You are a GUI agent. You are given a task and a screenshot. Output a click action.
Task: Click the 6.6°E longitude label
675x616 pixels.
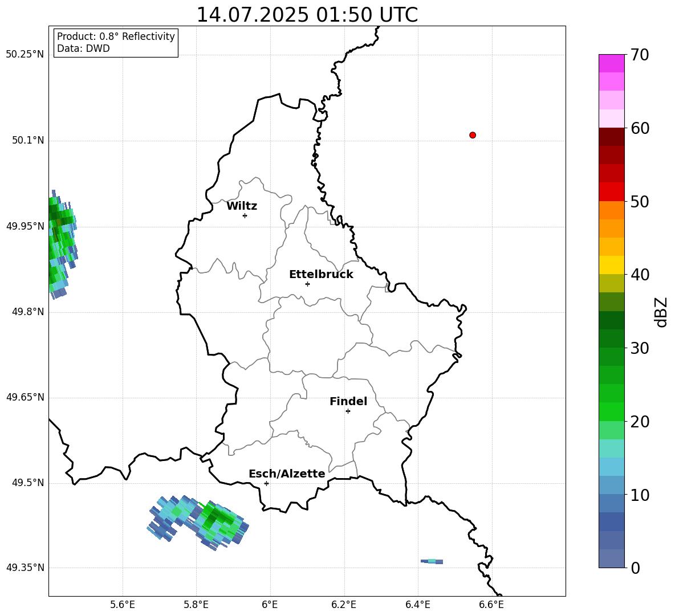point(491,605)
